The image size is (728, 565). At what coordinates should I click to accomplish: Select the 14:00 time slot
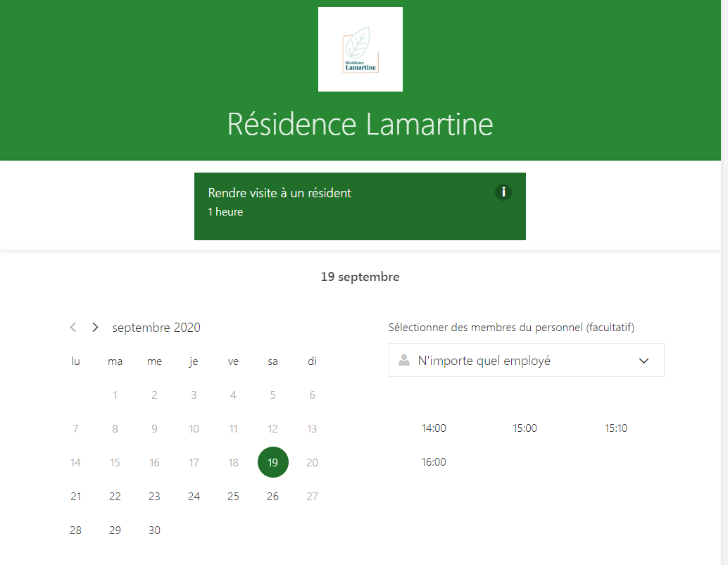(x=434, y=428)
